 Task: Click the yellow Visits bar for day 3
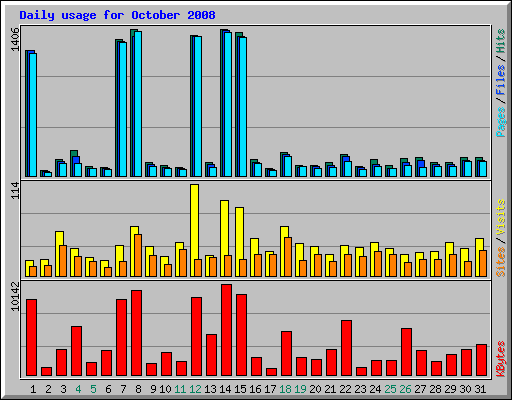tap(59, 254)
